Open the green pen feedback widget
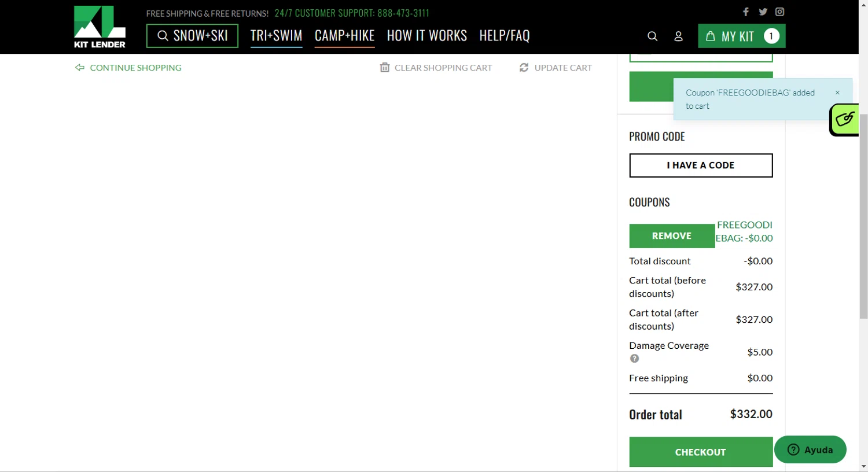This screenshot has width=868, height=472. coord(845,120)
